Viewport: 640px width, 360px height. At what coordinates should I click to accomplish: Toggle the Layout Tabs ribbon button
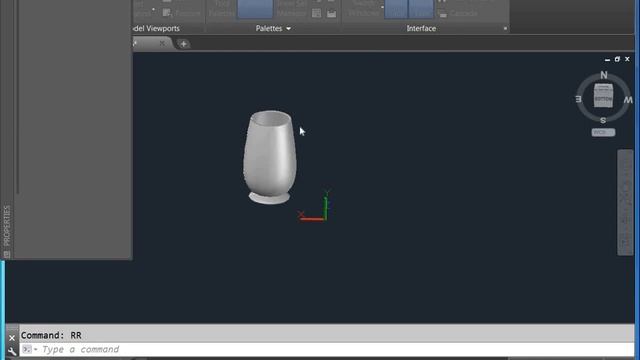421,9
